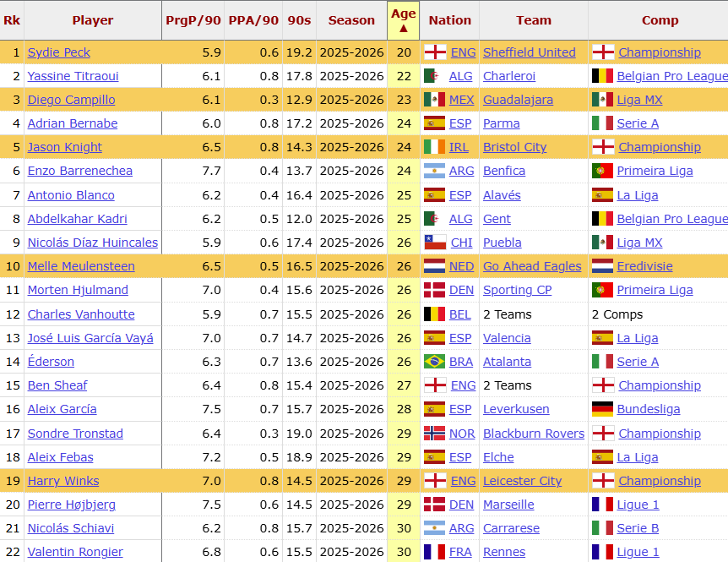Open José Luis García Vayá link

coord(90,338)
